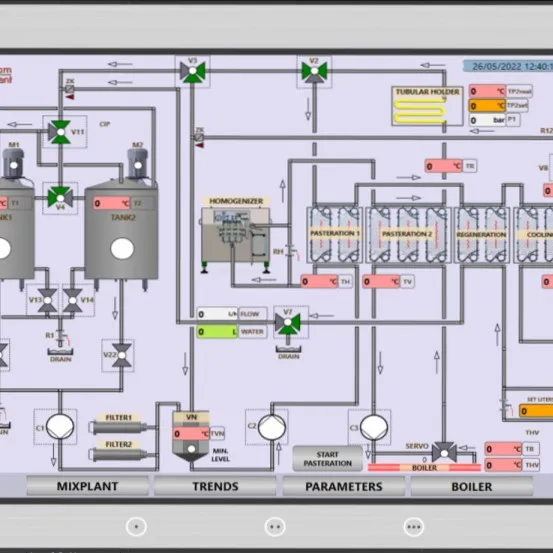
Task: Click the TP2set orange setpoint field
Action: click(x=487, y=105)
